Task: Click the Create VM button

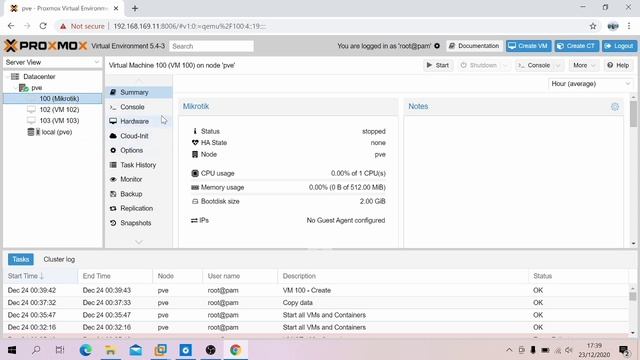Action: tap(529, 46)
